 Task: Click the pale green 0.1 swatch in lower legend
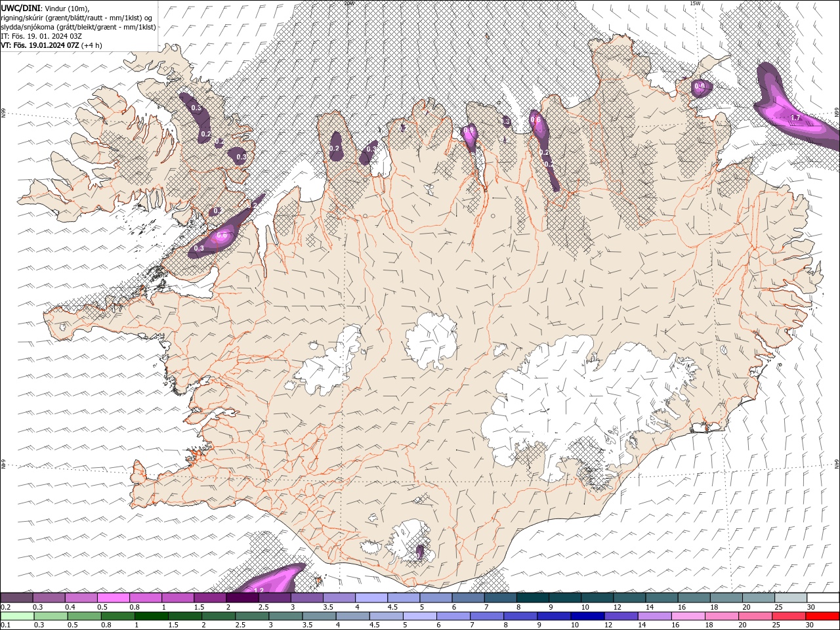(17, 616)
